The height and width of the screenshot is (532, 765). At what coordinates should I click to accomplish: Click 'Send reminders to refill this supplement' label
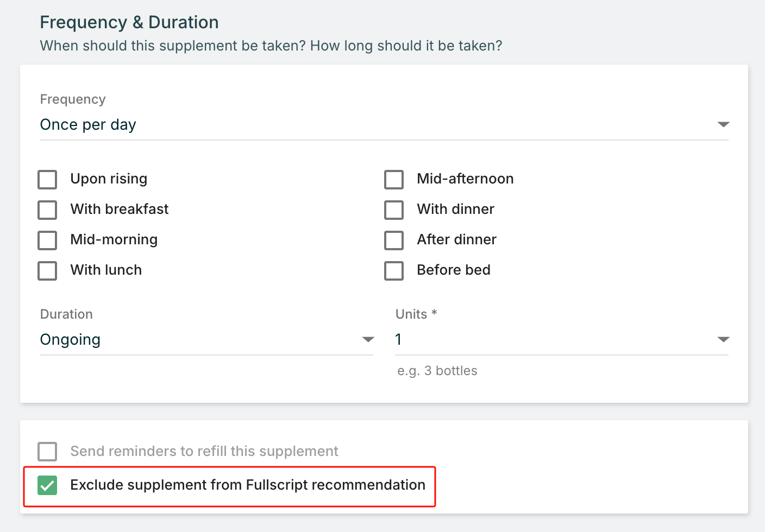point(204,451)
